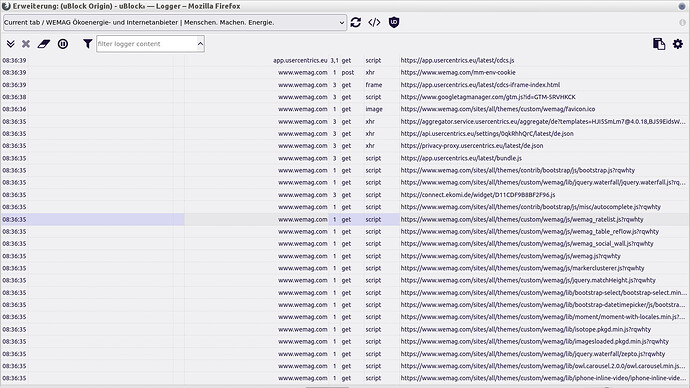Click the app.usercentrics.eu hostname cell
This screenshot has width=690, height=388.
coord(300,60)
